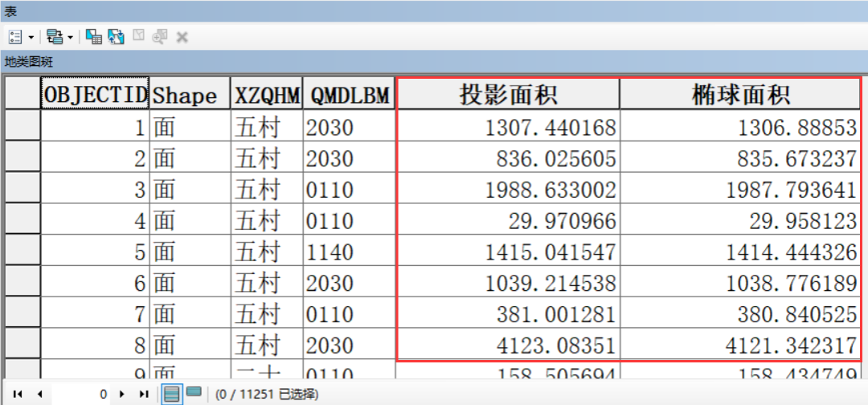Select the 椭球面积 column header

740,95
